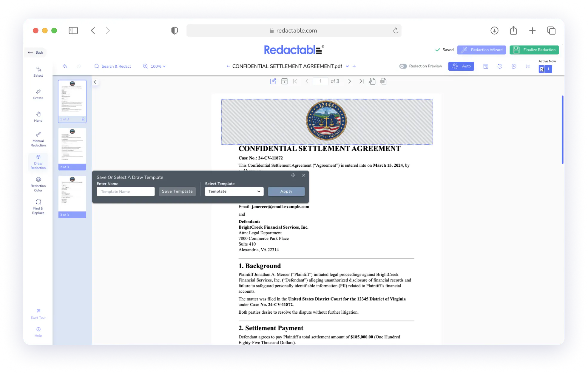Toggle the Redaction Preview switch
Viewport: 588px width, 373px height.
403,66
